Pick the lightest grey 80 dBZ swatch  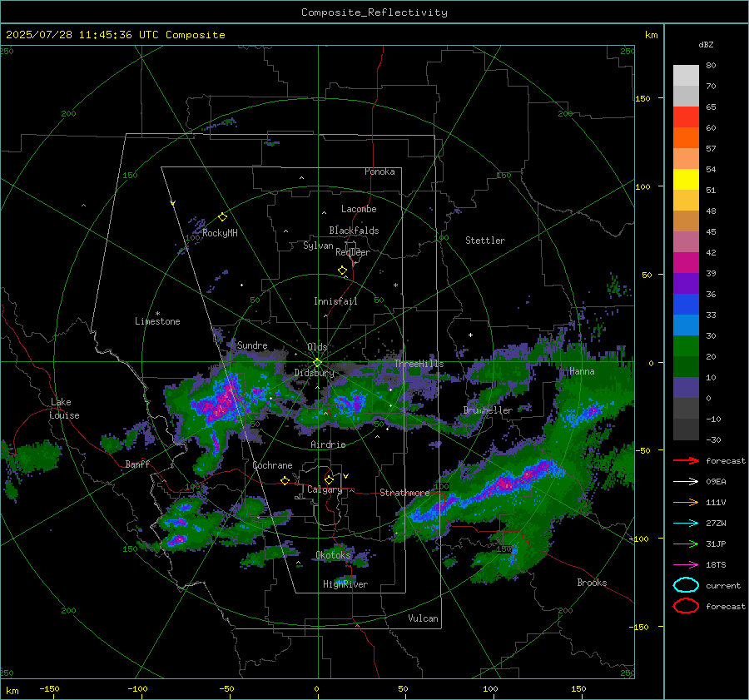click(686, 76)
